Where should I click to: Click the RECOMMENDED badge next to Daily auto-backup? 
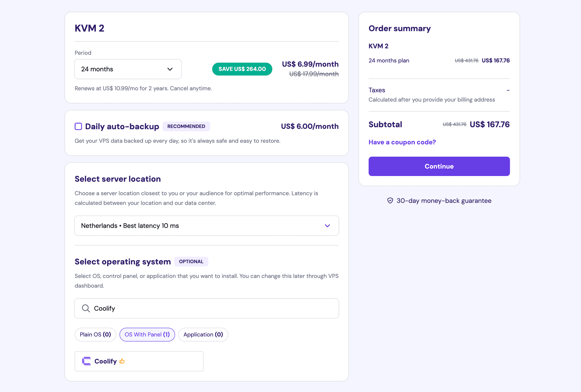(x=186, y=126)
